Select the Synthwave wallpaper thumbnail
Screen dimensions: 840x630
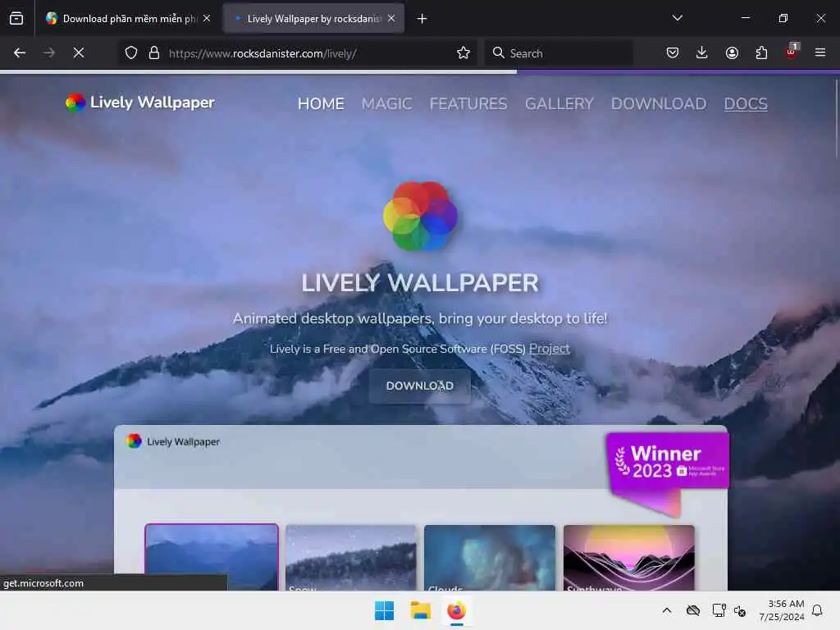(x=629, y=558)
